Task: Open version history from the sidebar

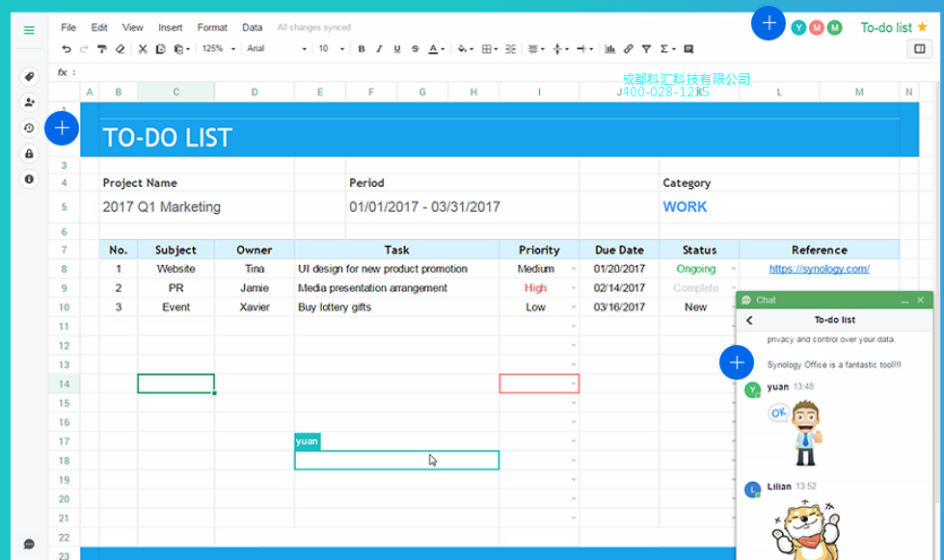Action: pyautogui.click(x=29, y=127)
